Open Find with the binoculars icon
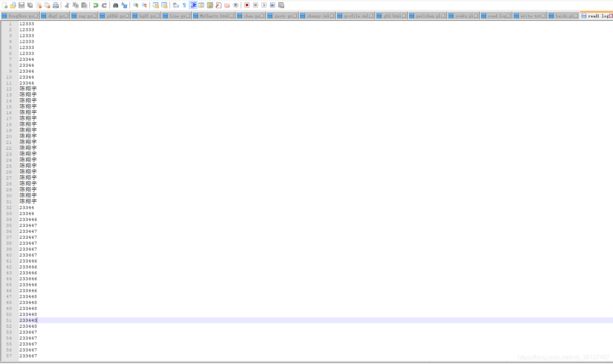Viewport: 613px width, 364px height. [116, 5]
